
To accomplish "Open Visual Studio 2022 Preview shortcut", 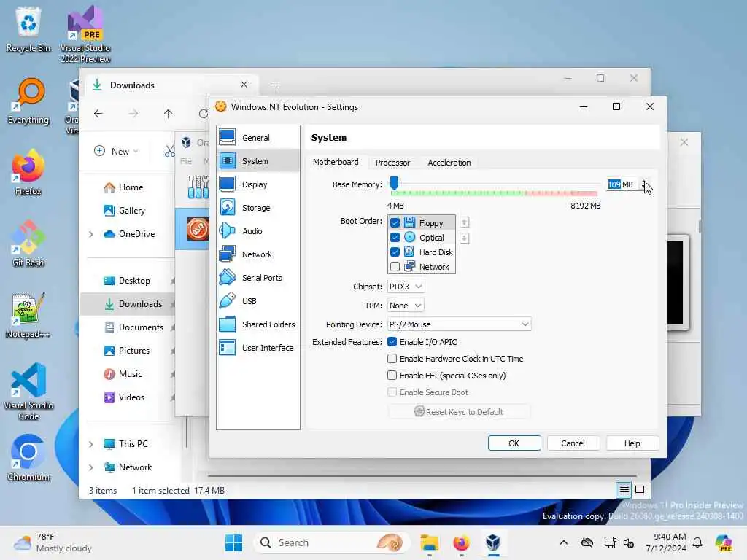I will click(x=85, y=34).
